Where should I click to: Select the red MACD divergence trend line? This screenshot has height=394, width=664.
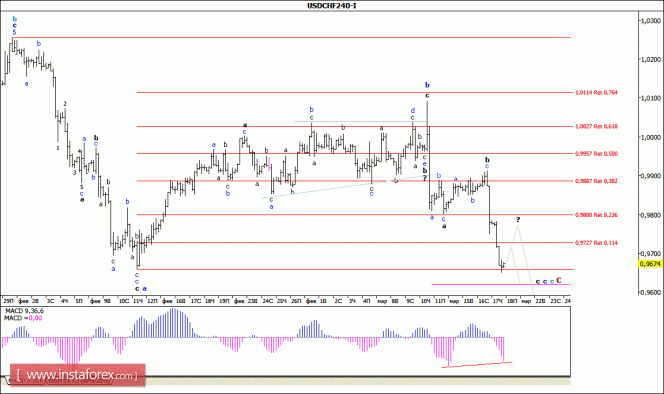point(477,364)
